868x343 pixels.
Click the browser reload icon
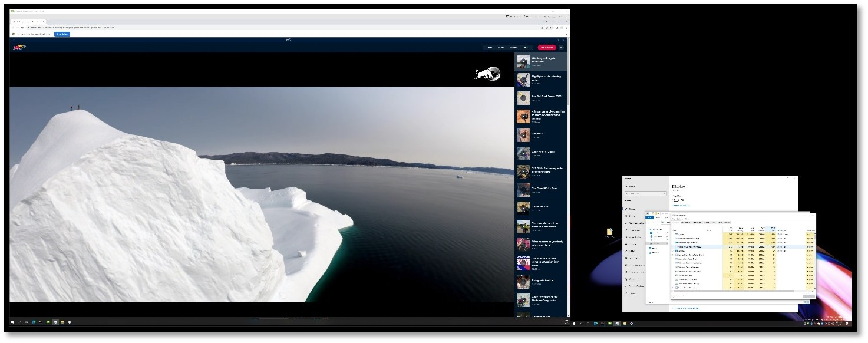click(22, 27)
